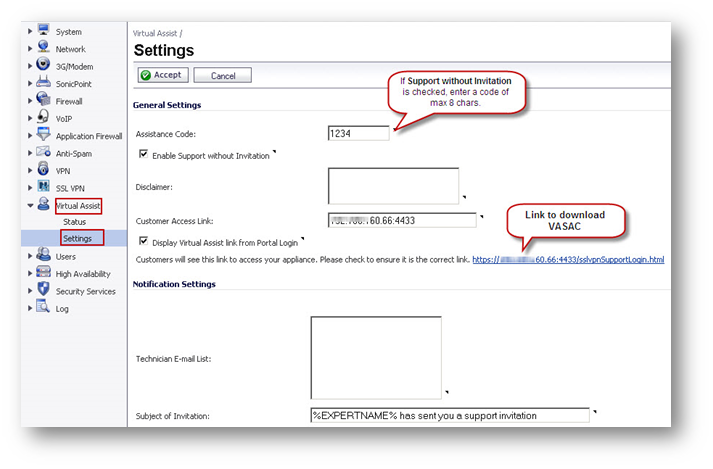Click the VoIP headset icon
The image size is (713, 469).
pyautogui.click(x=44, y=117)
